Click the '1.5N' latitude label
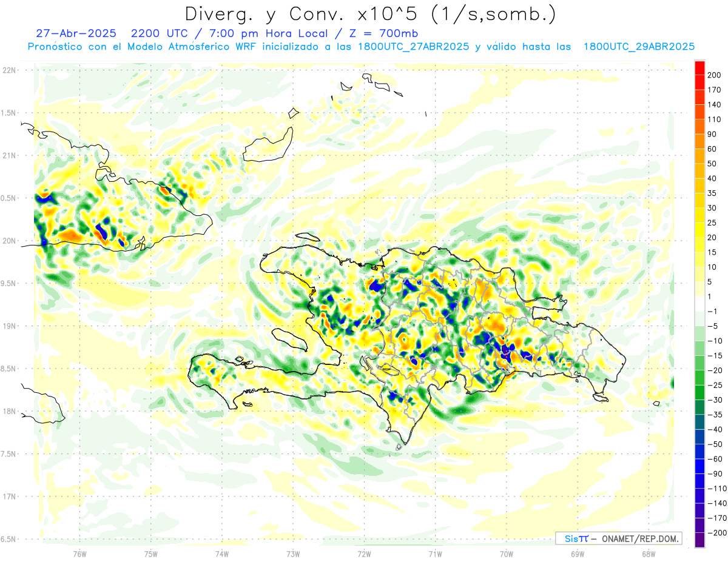Image resolution: width=728 pixels, height=562 pixels. (x=8, y=113)
